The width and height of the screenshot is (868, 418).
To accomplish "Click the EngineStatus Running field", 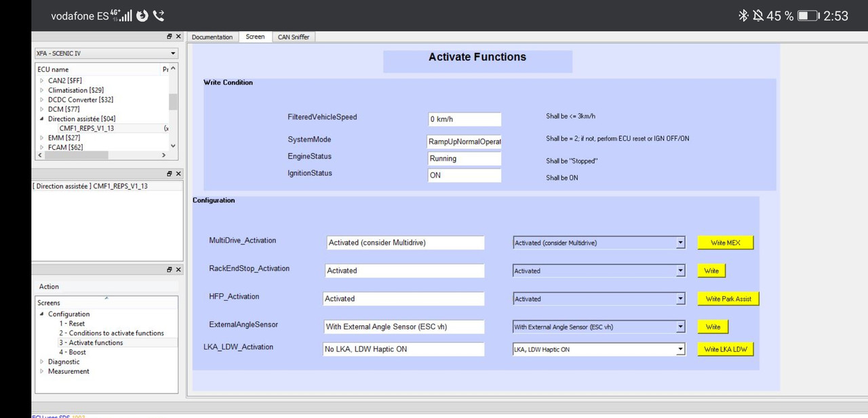I will 465,159.
